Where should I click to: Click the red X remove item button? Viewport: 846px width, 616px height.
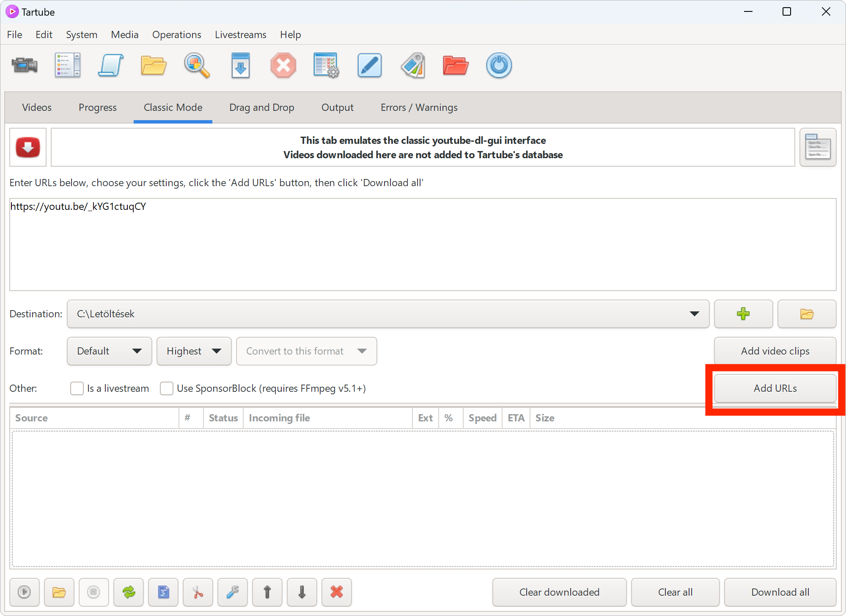coord(337,592)
